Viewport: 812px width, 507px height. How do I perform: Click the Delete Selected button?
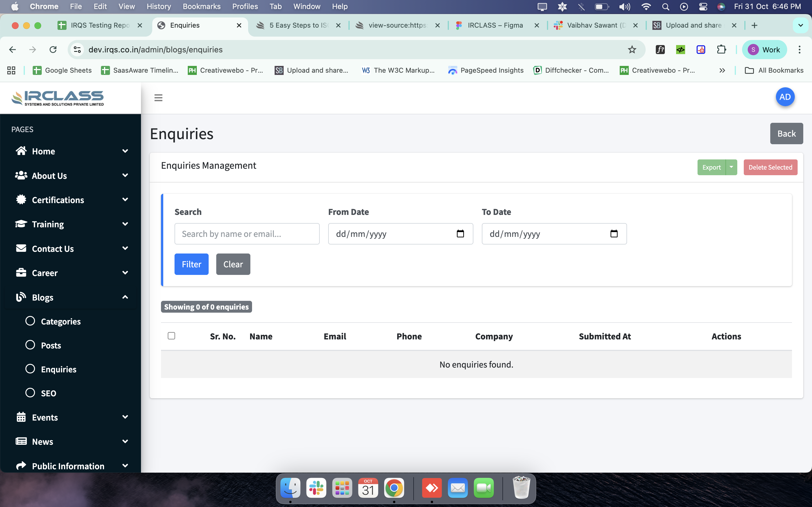(770, 167)
